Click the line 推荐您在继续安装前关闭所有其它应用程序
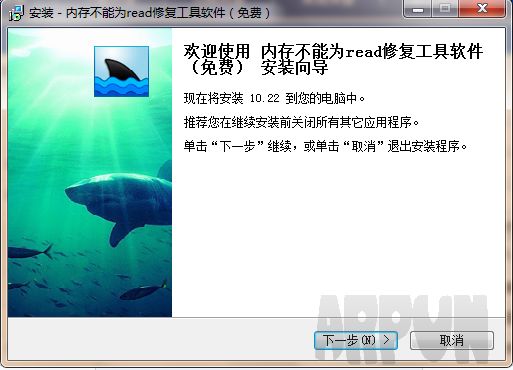The image size is (513, 370). pos(301,122)
